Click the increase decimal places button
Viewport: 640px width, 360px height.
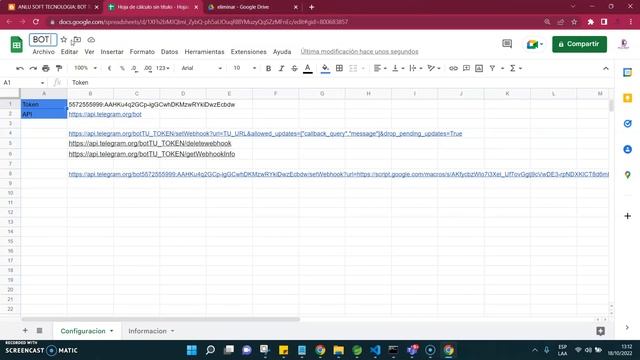point(148,69)
